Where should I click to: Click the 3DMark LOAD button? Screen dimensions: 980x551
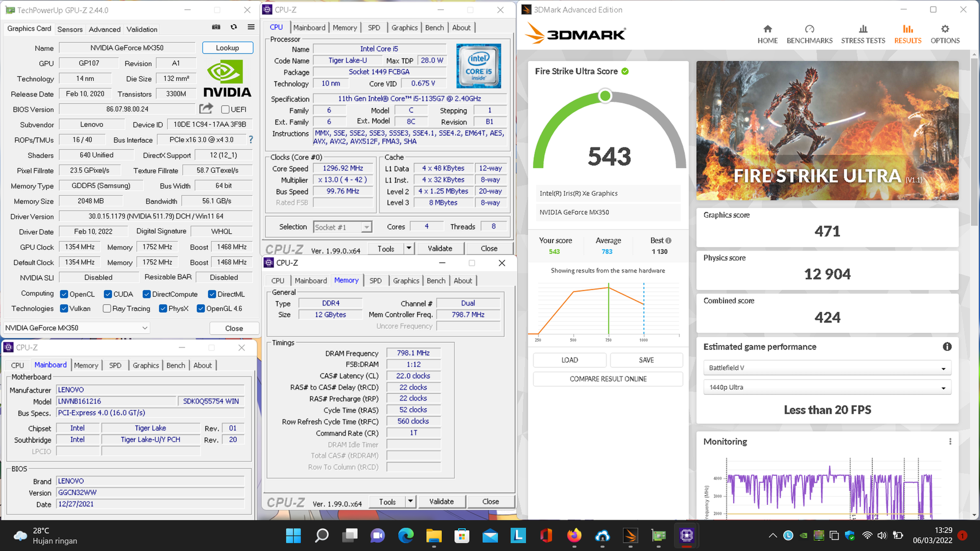coord(570,360)
